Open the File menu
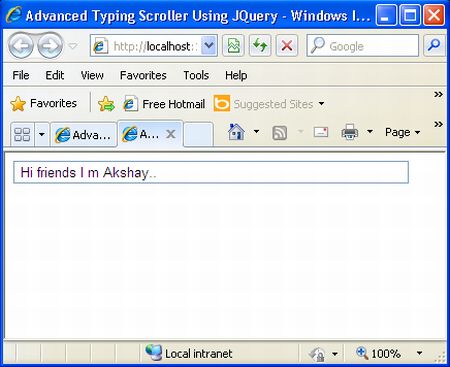The height and width of the screenshot is (367, 450). 21,75
